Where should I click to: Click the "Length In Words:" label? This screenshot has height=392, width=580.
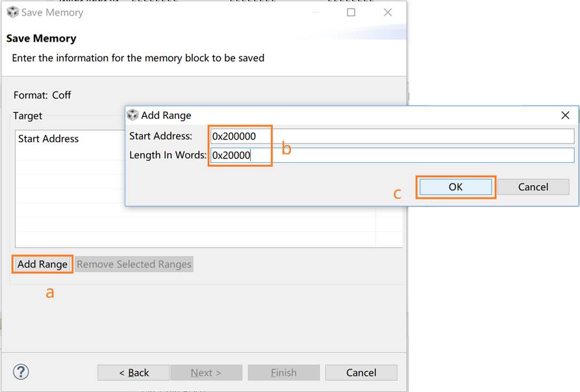tap(168, 155)
